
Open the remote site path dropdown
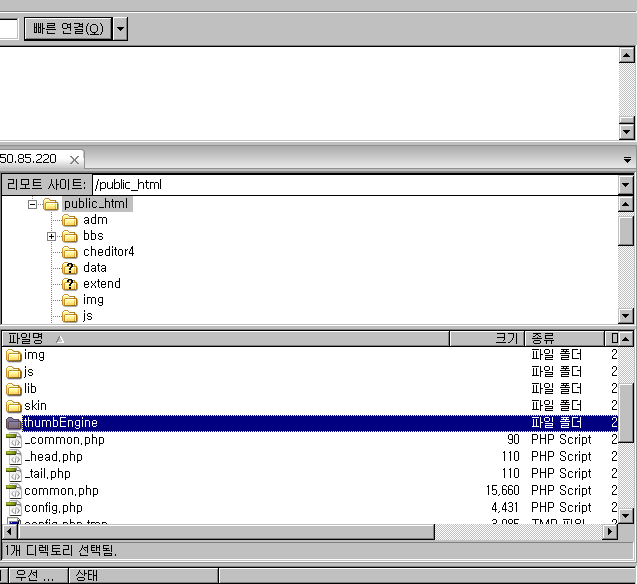pos(625,184)
